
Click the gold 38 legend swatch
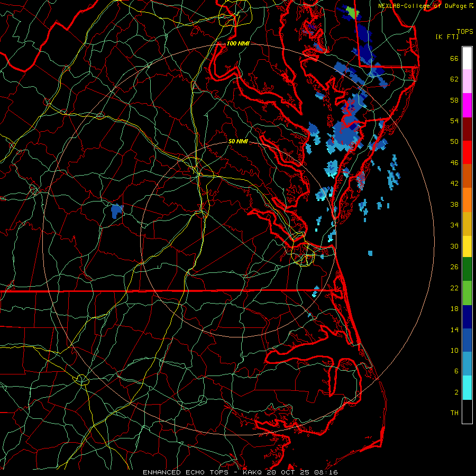pyautogui.click(x=467, y=224)
